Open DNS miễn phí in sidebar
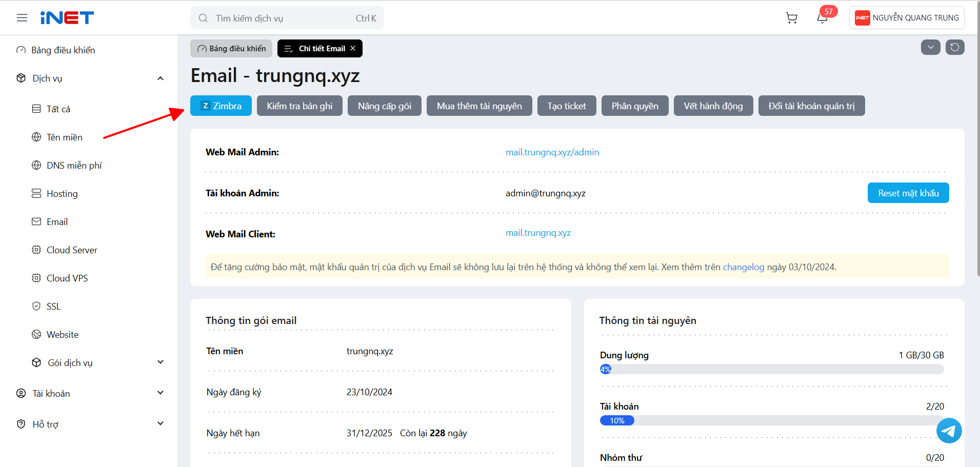Image resolution: width=980 pixels, height=467 pixels. coord(74,165)
